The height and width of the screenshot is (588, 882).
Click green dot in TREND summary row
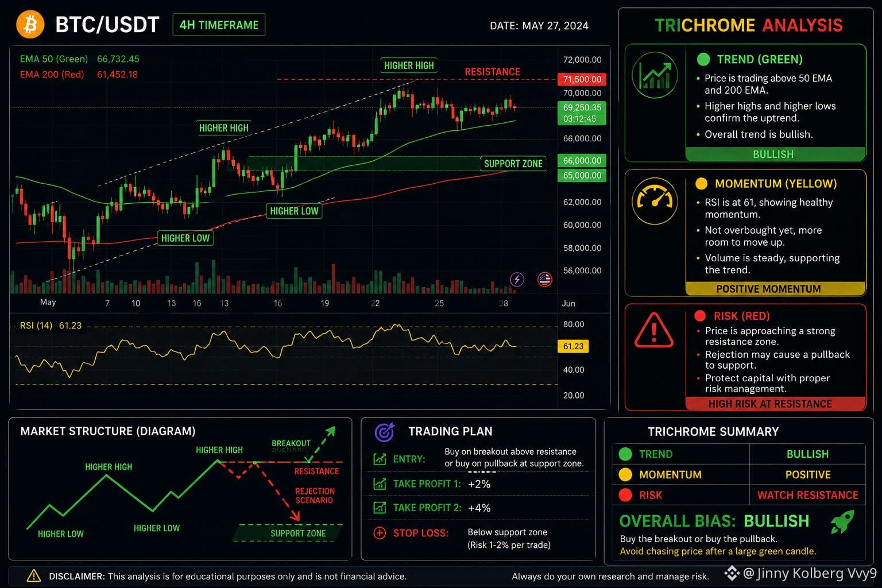[x=625, y=454]
